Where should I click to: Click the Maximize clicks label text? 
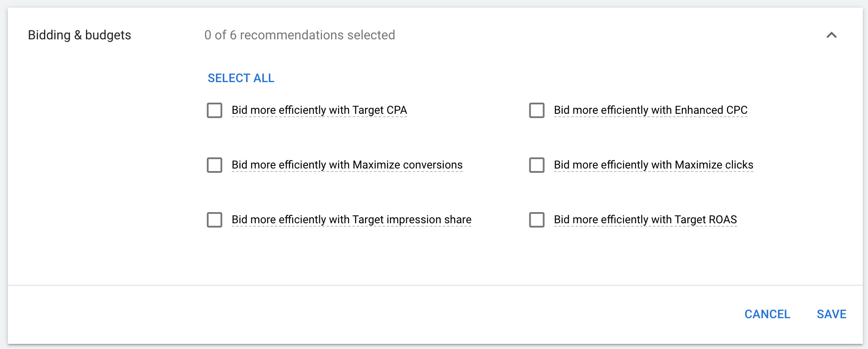[x=653, y=165]
